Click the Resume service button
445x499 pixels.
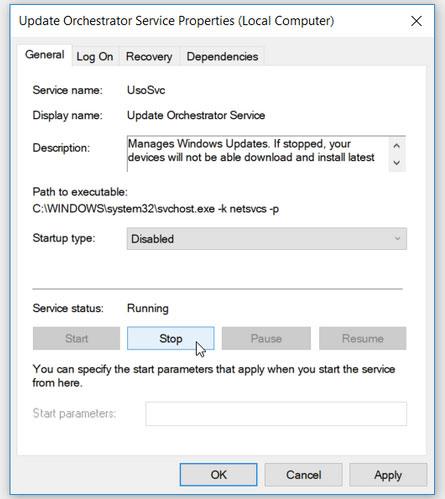coord(363,339)
